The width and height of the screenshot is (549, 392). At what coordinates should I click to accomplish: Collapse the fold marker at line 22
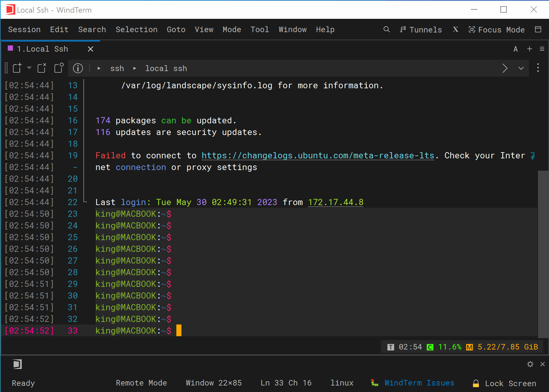click(x=85, y=202)
